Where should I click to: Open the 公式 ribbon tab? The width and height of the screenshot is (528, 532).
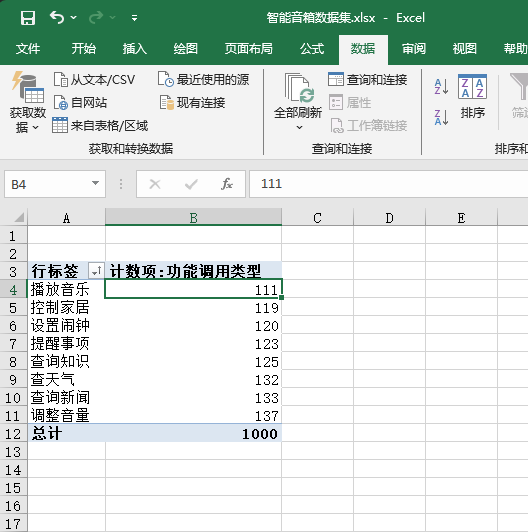312,49
